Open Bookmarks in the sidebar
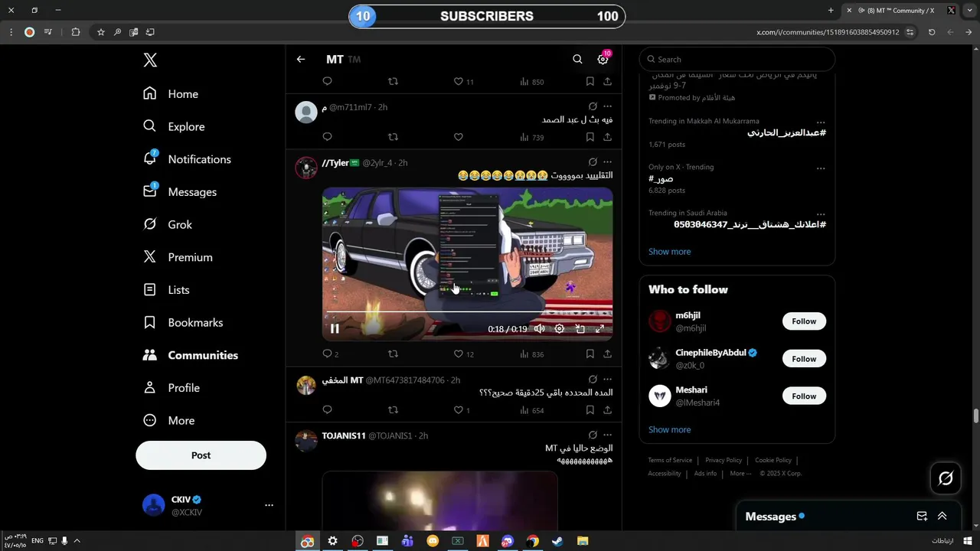The height and width of the screenshot is (551, 980). [x=183, y=322]
